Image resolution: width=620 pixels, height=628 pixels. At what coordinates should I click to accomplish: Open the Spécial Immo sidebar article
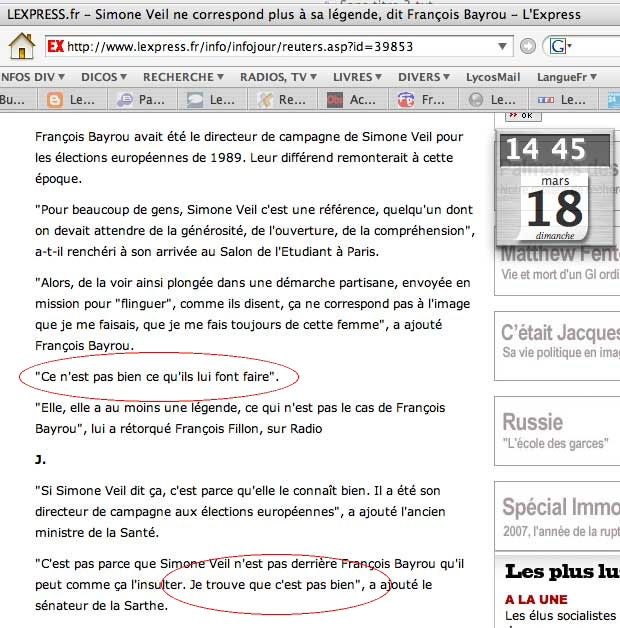tap(561, 507)
